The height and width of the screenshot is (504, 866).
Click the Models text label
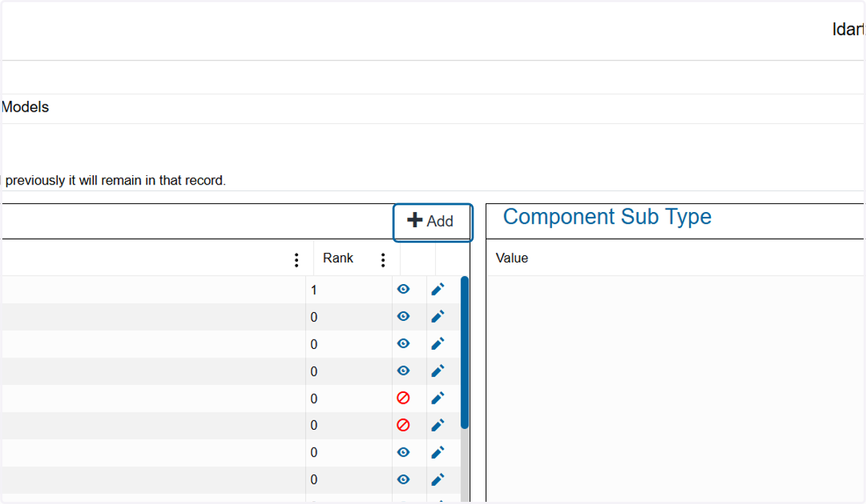pyautogui.click(x=25, y=107)
